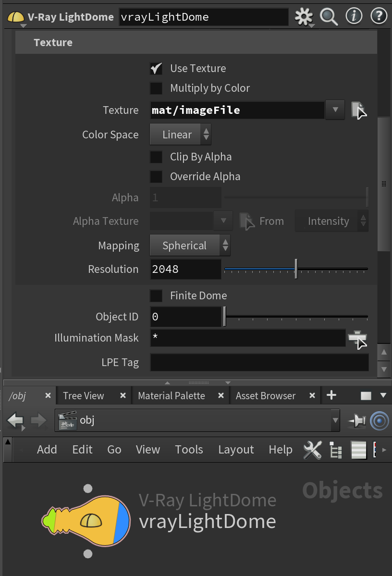Open the network Tools wrench icon
Image resolution: width=392 pixels, height=576 pixels.
[x=312, y=450]
